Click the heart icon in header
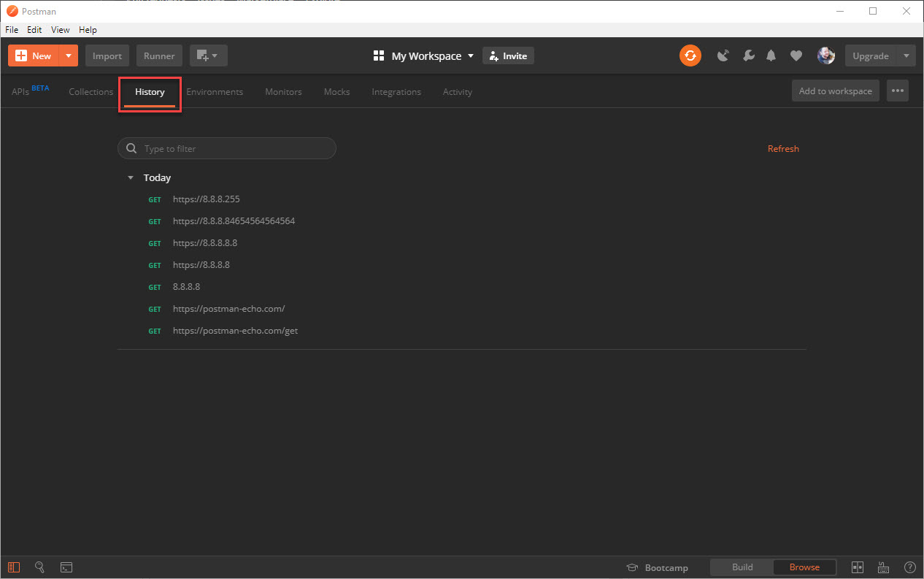 pos(796,55)
